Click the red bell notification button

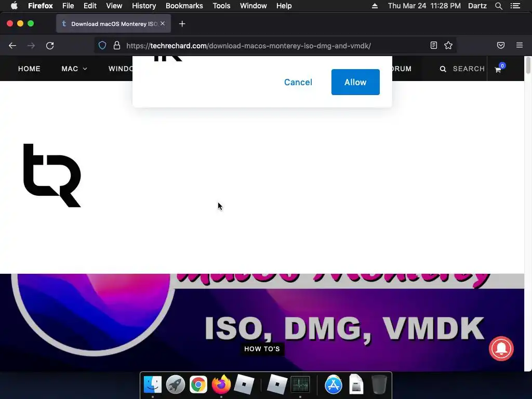[501, 349]
